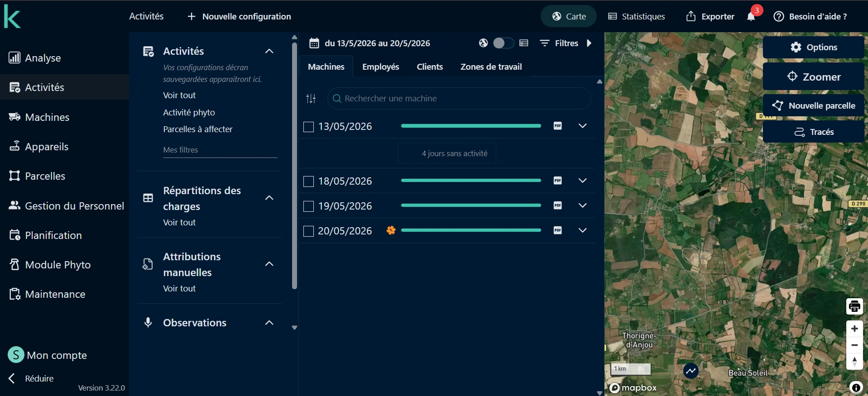This screenshot has height=396, width=868.
Task: Collapse Attributions manuelles section
Action: pyautogui.click(x=269, y=264)
